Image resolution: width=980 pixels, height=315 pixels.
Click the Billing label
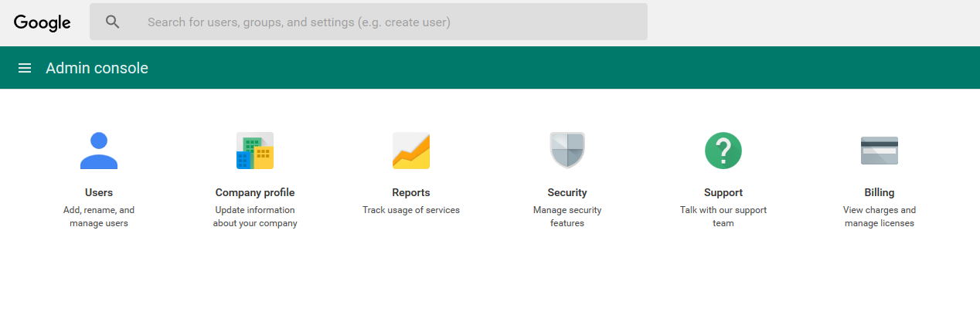click(x=880, y=192)
